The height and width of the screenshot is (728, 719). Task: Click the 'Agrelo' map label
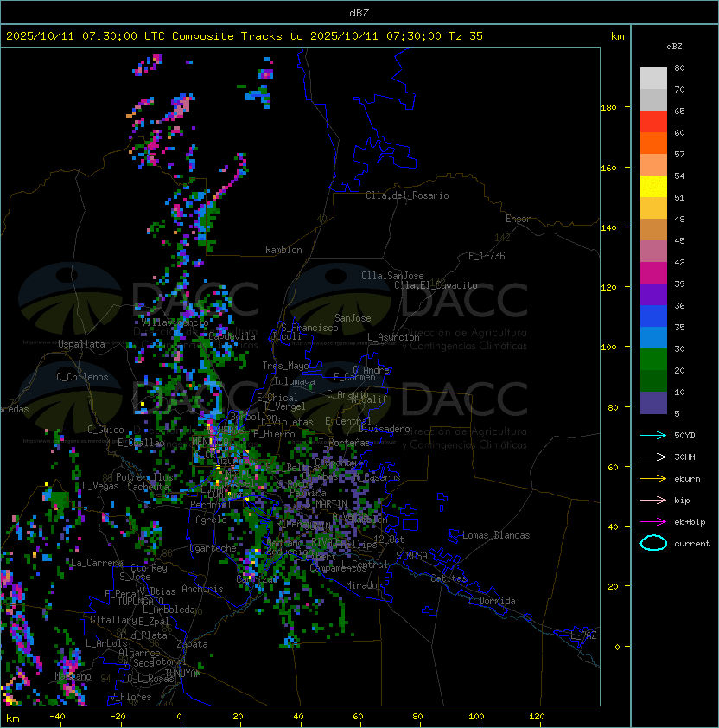pyautogui.click(x=211, y=520)
